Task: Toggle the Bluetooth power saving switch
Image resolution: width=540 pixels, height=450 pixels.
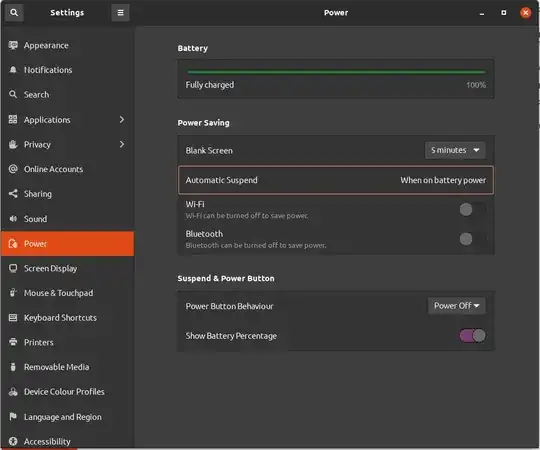Action: pyautogui.click(x=473, y=239)
